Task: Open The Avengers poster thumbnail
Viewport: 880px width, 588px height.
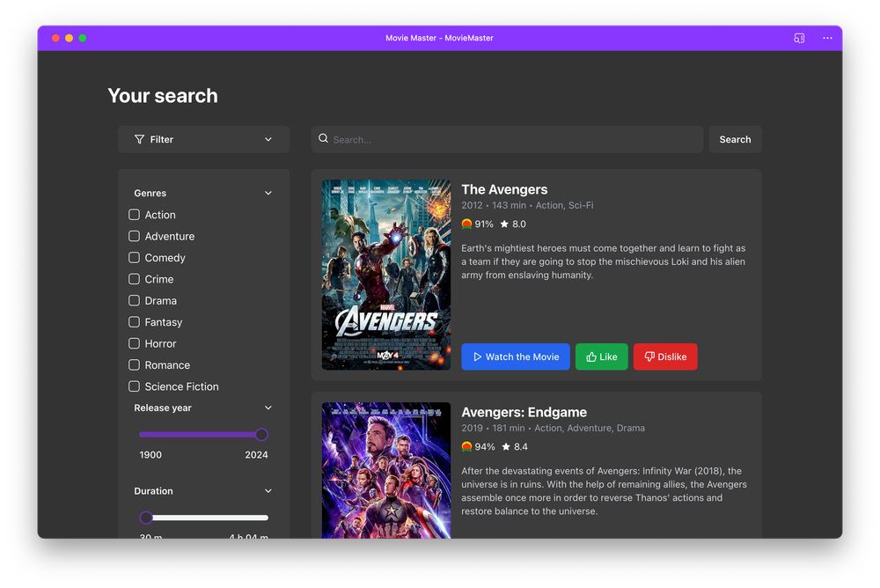Action: (386, 275)
